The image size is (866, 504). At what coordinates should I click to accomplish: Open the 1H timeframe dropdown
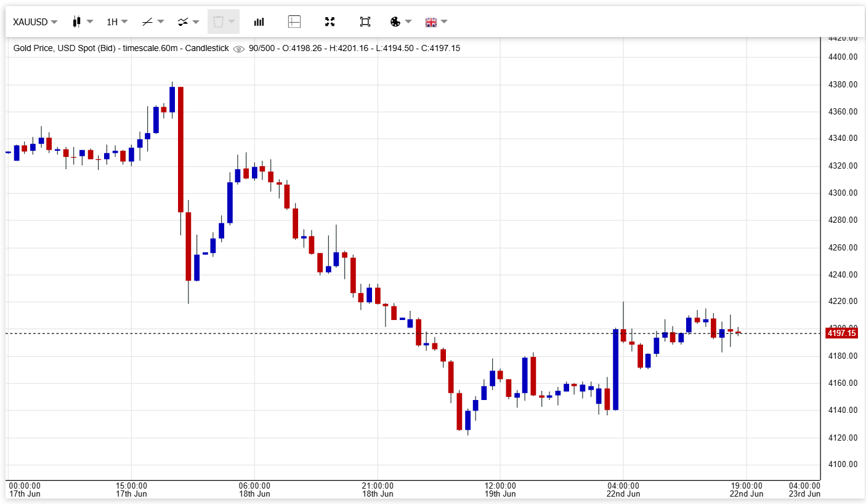click(117, 22)
